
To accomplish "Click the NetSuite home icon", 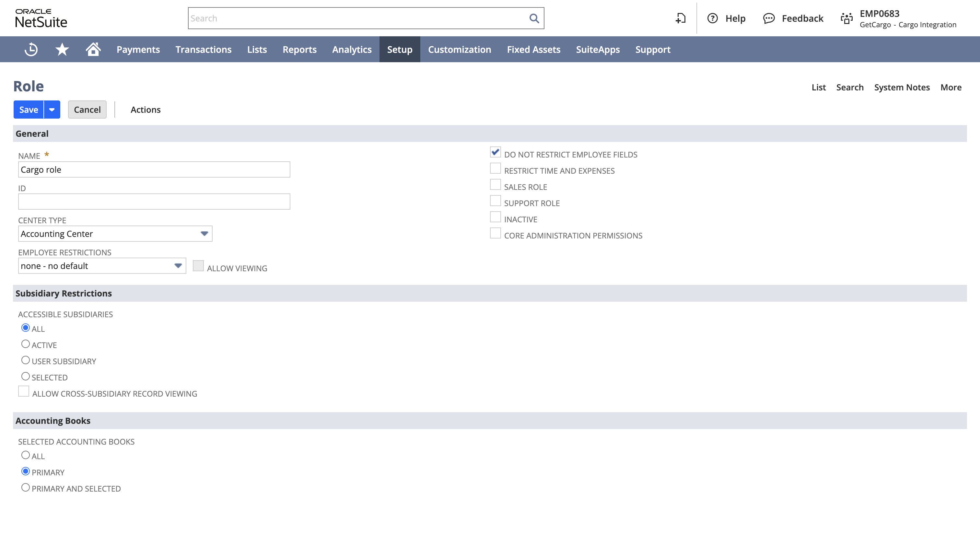I will (x=92, y=49).
